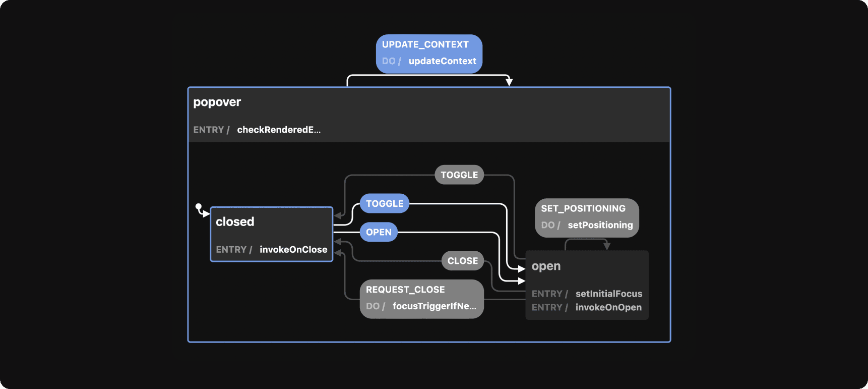
Task: Select the updateContext action label
Action: point(442,61)
